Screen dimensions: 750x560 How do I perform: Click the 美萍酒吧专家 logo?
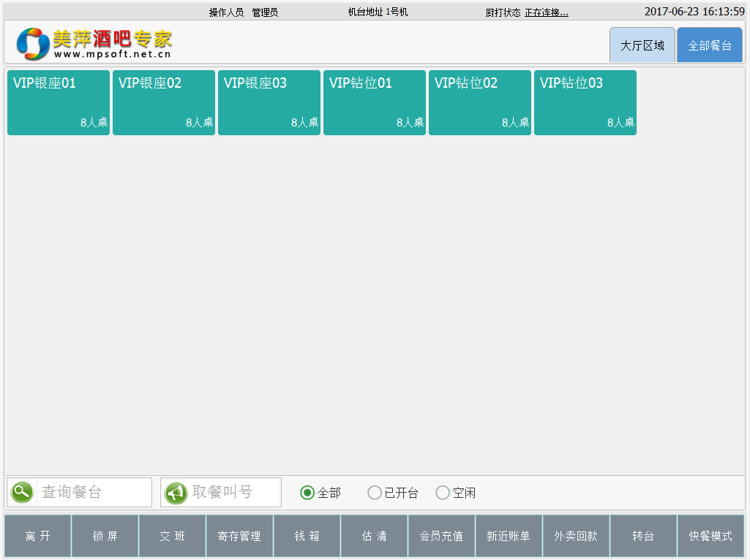[x=94, y=43]
